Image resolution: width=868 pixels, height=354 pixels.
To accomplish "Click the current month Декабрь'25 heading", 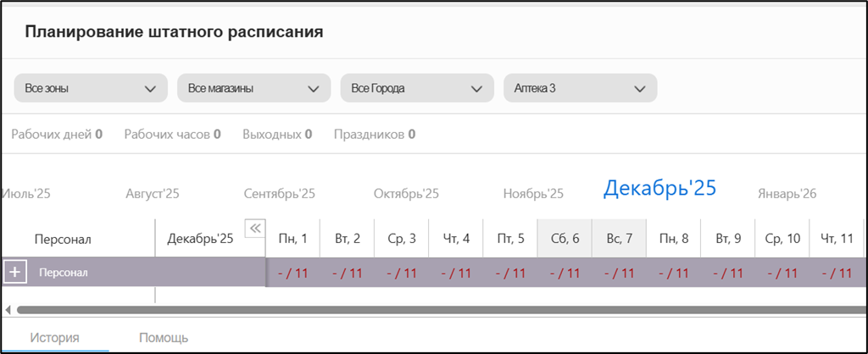I will click(659, 189).
